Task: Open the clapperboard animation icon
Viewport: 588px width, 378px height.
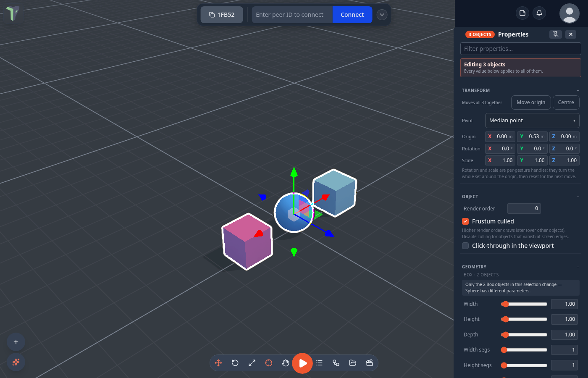Action: click(x=370, y=363)
